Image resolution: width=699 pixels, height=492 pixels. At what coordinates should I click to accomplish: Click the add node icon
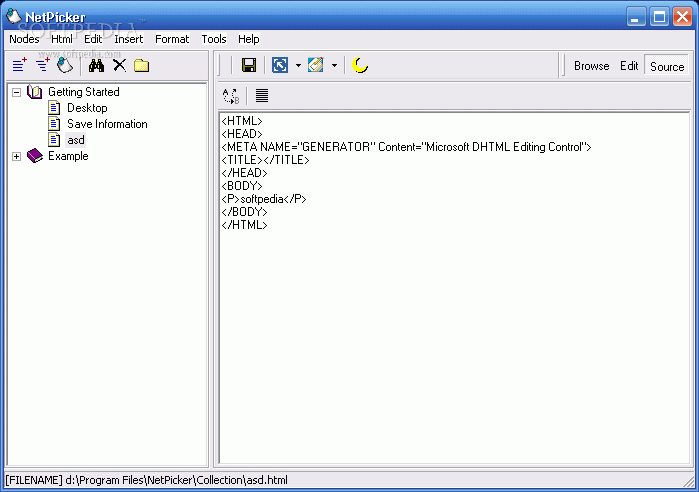[19, 65]
